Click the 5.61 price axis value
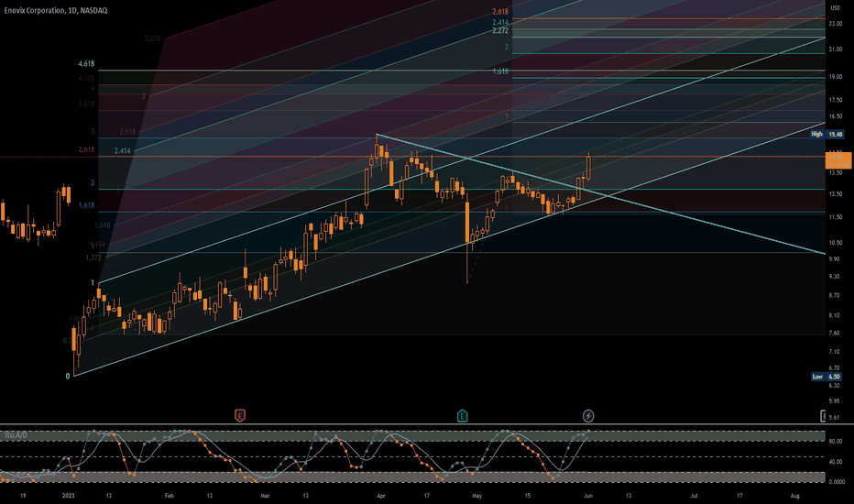This screenshot has width=854, height=504. click(x=834, y=418)
